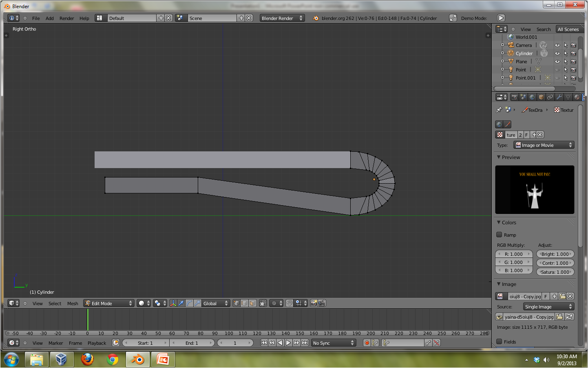
Task: Click the texture preview thumbnail
Action: pos(535,190)
